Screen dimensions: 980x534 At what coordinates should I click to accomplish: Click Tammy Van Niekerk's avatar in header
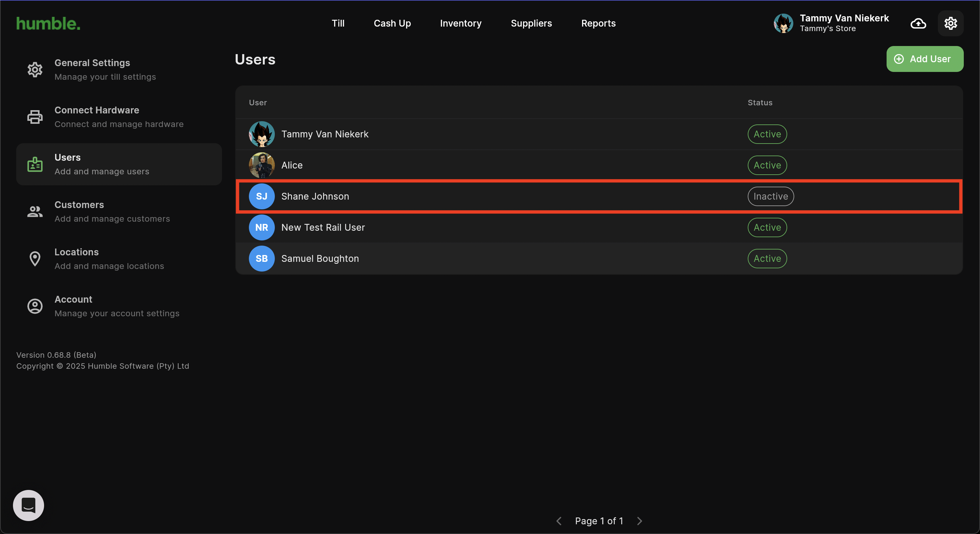coord(783,23)
